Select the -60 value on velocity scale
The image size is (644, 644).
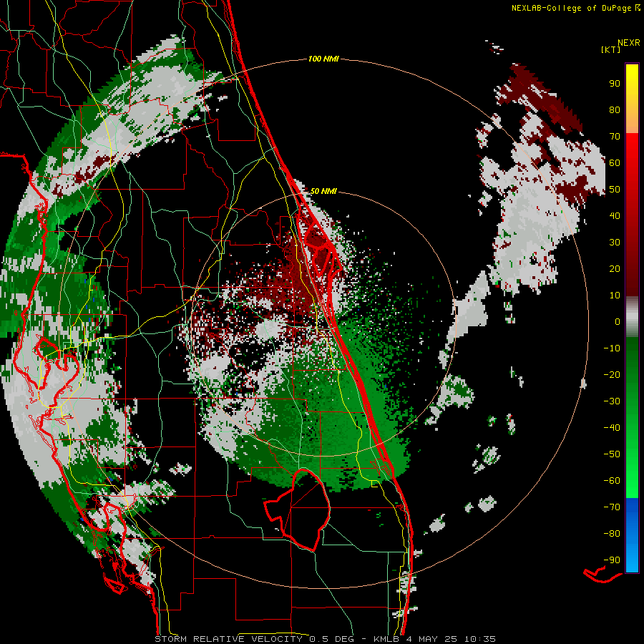pyautogui.click(x=612, y=481)
